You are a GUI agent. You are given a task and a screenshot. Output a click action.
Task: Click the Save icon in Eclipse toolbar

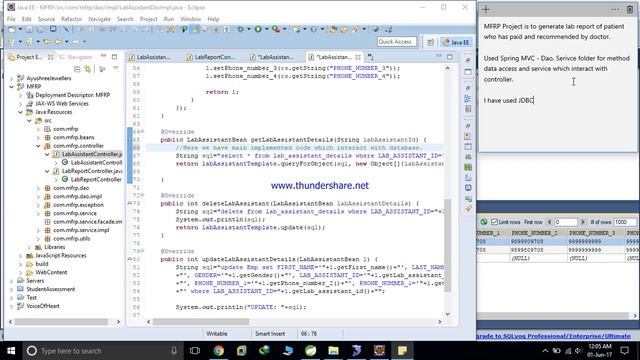coord(29,29)
